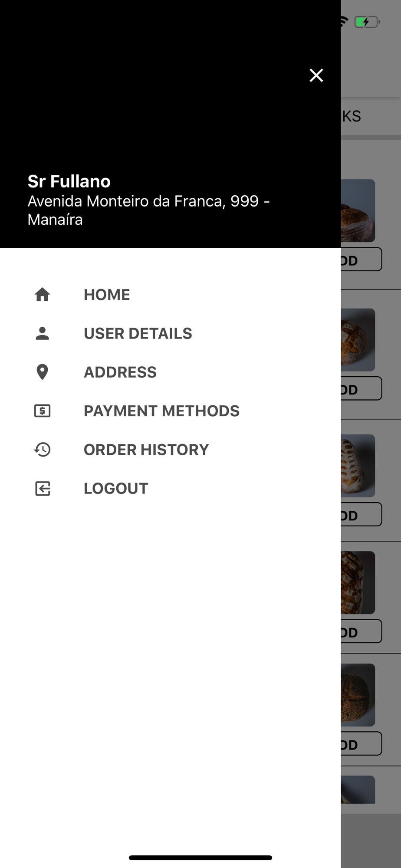Open the HOME menu entry
401x868 pixels.
click(107, 295)
